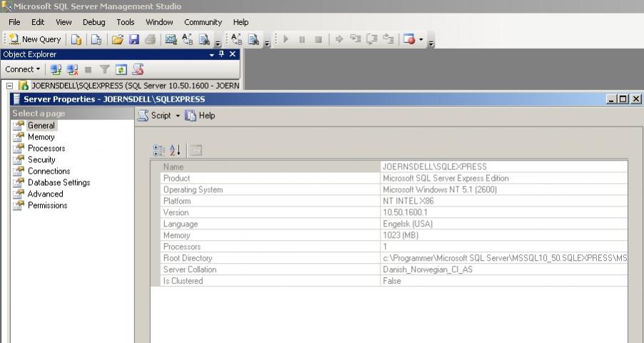644x343 pixels.
Task: Close the Object Explorer panel
Action: point(233,54)
